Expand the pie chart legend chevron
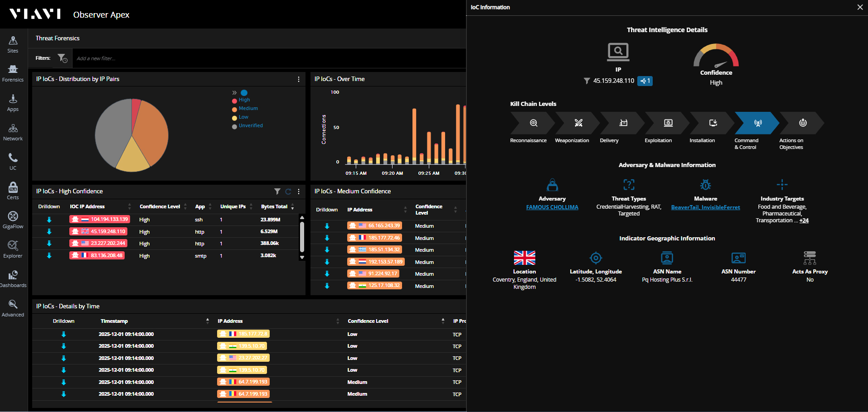Image resolution: width=868 pixels, height=412 pixels. pos(234,93)
